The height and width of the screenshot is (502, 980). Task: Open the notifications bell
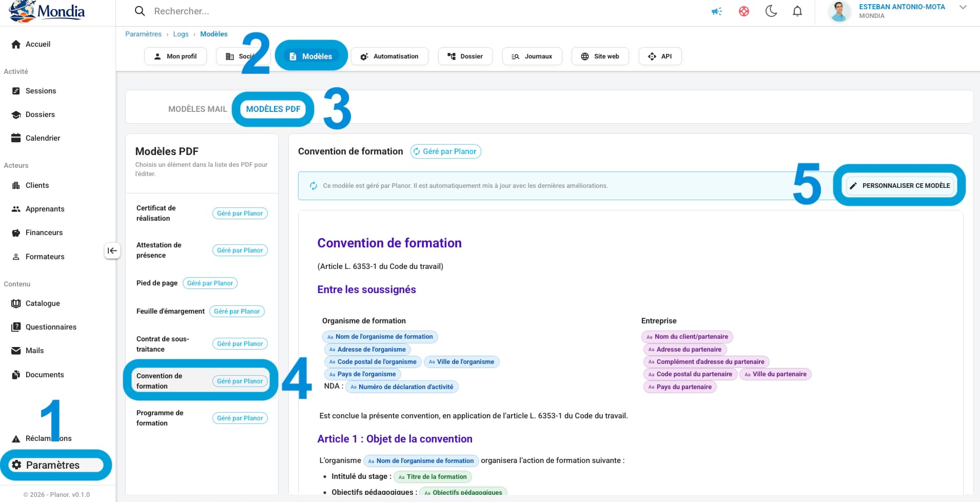(797, 11)
